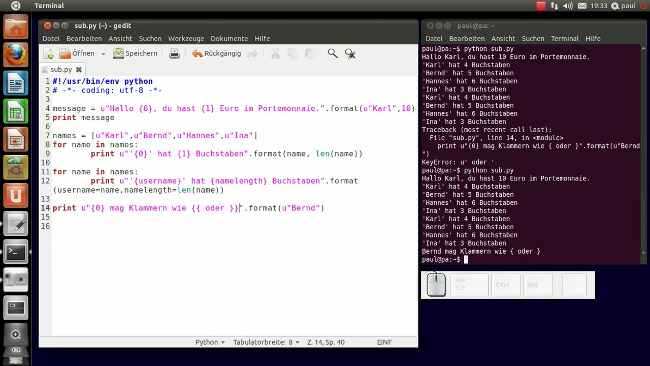The height and width of the screenshot is (366, 650).
Task: Open gedit Suchen menu
Action: click(x=150, y=39)
